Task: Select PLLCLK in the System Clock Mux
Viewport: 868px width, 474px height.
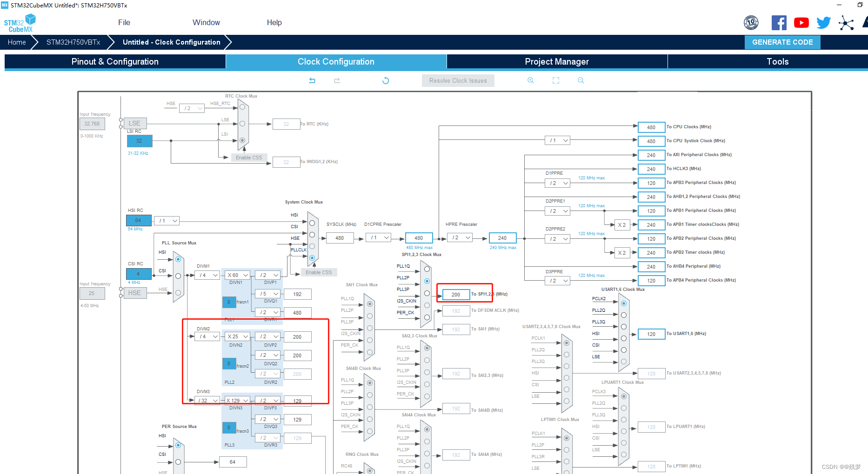Action: click(x=312, y=258)
